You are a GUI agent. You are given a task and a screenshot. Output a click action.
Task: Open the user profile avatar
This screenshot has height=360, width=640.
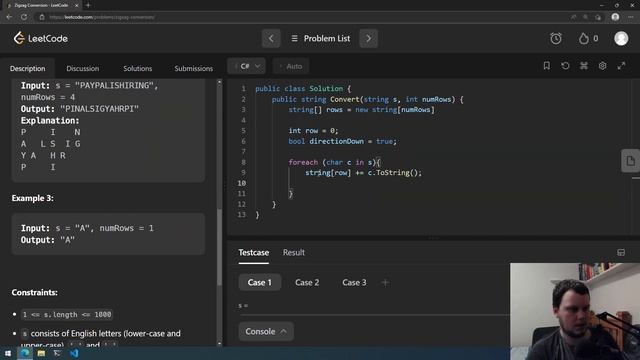click(621, 38)
